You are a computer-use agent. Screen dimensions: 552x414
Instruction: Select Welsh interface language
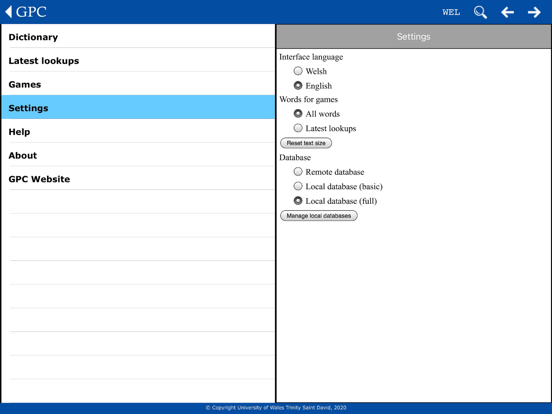click(x=298, y=71)
